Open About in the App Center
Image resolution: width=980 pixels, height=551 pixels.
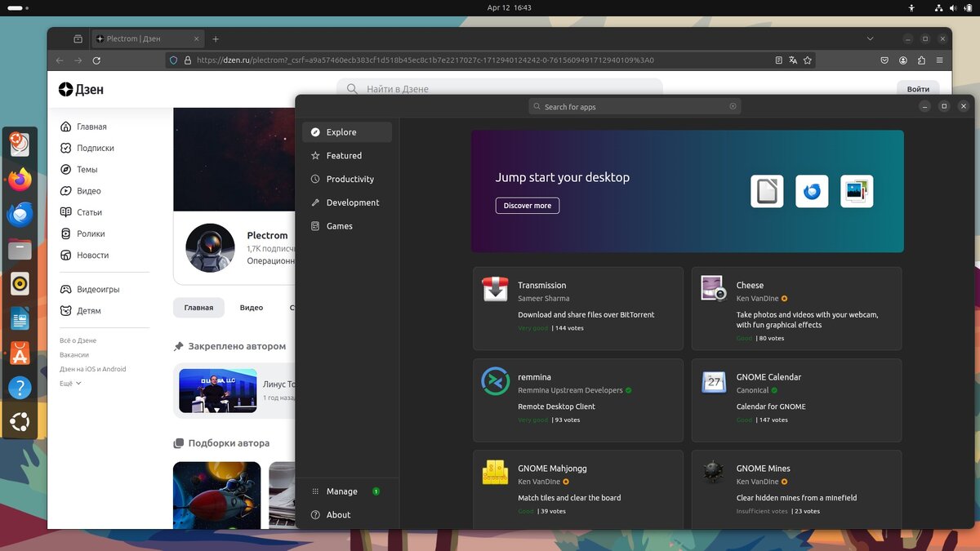click(347, 515)
